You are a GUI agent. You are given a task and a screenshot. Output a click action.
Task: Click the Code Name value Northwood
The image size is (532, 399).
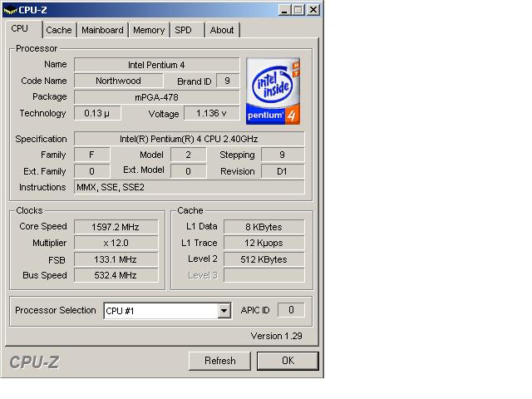coord(118,81)
